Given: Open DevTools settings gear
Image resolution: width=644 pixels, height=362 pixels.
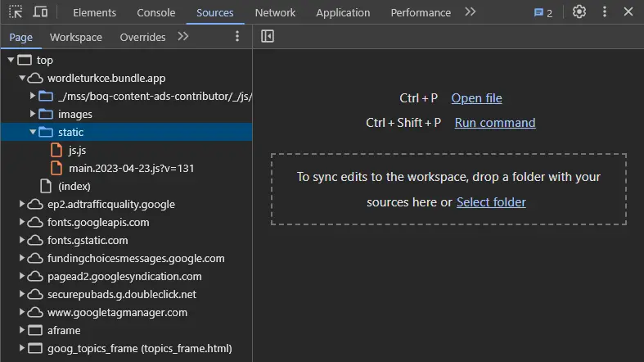Looking at the screenshot, I should (x=579, y=12).
